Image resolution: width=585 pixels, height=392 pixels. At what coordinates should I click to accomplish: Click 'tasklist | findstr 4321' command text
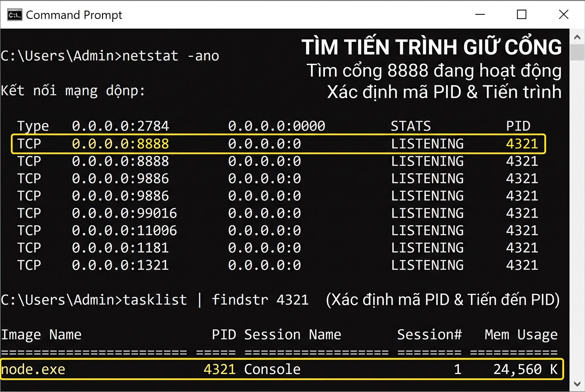(x=216, y=300)
